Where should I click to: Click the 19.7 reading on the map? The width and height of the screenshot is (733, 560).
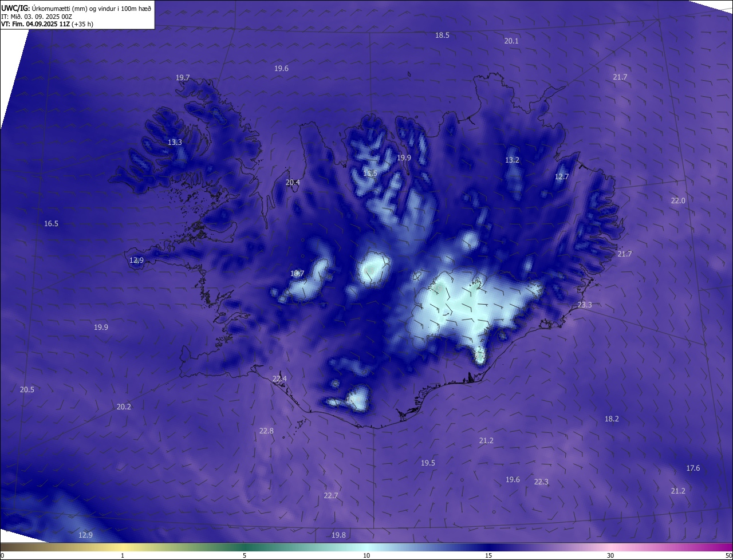183,78
